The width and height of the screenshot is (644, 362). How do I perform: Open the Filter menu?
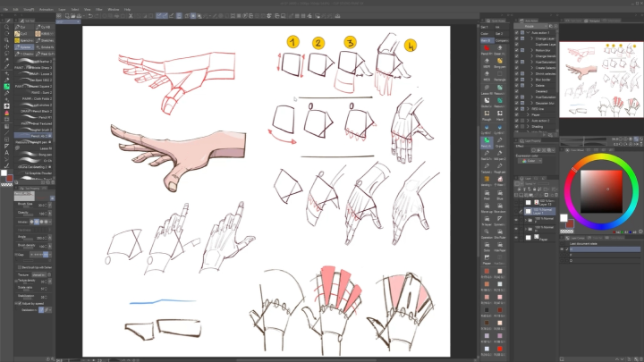point(99,10)
